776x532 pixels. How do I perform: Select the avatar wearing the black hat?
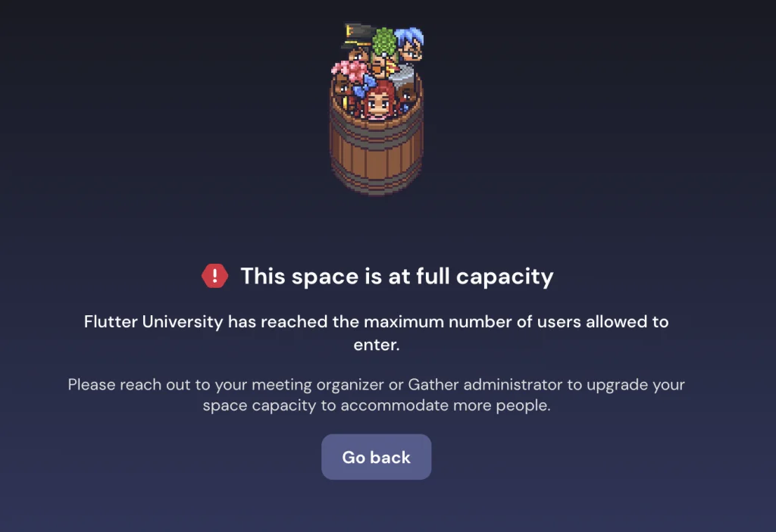pyautogui.click(x=358, y=42)
